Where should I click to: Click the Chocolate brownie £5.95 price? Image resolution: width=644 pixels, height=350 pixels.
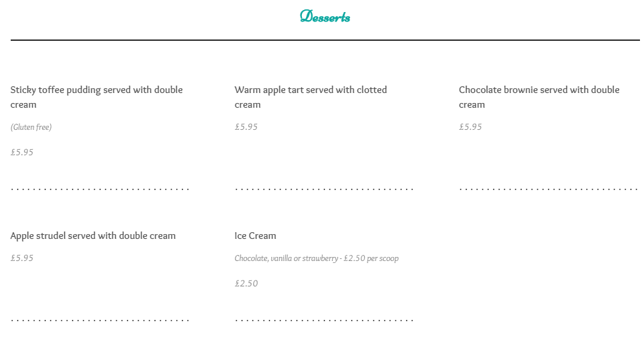click(470, 127)
